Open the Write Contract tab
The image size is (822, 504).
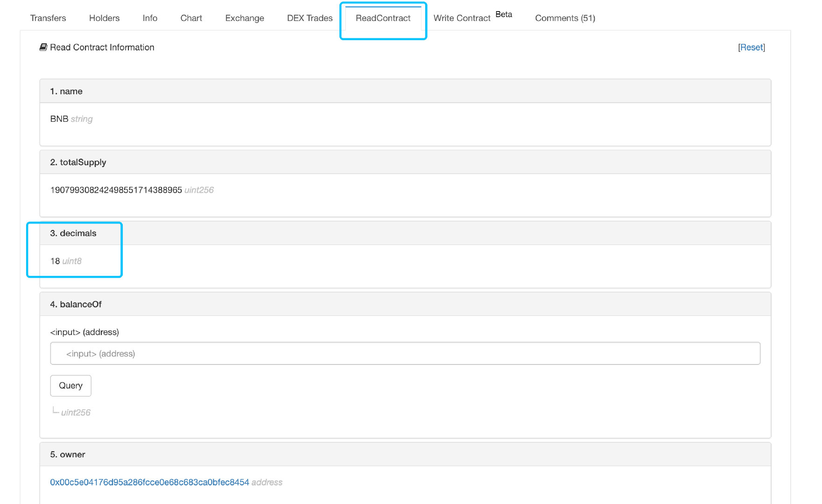pos(462,18)
